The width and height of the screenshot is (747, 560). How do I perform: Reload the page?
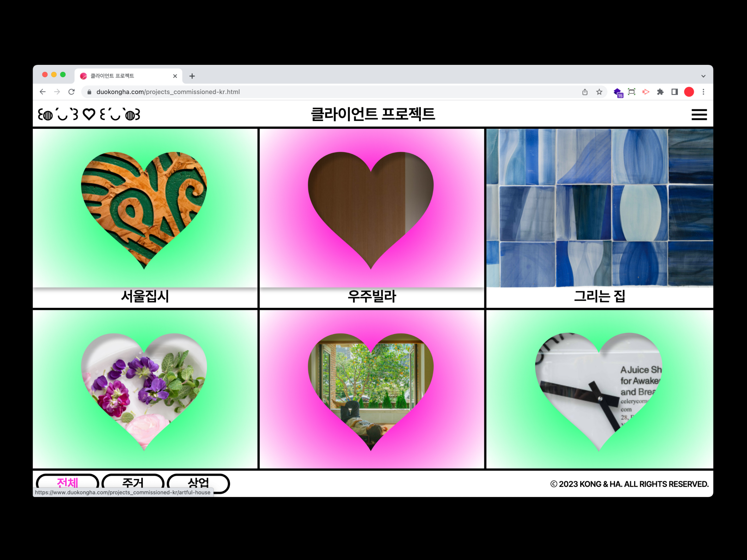click(71, 92)
